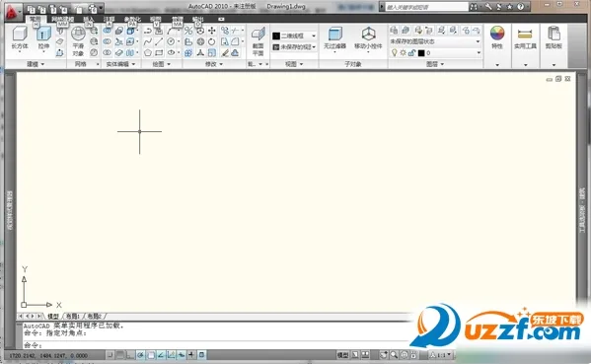Viewport: 591px width, 364px height.
Task: Toggle Snap mode in status bar
Action: point(110,354)
